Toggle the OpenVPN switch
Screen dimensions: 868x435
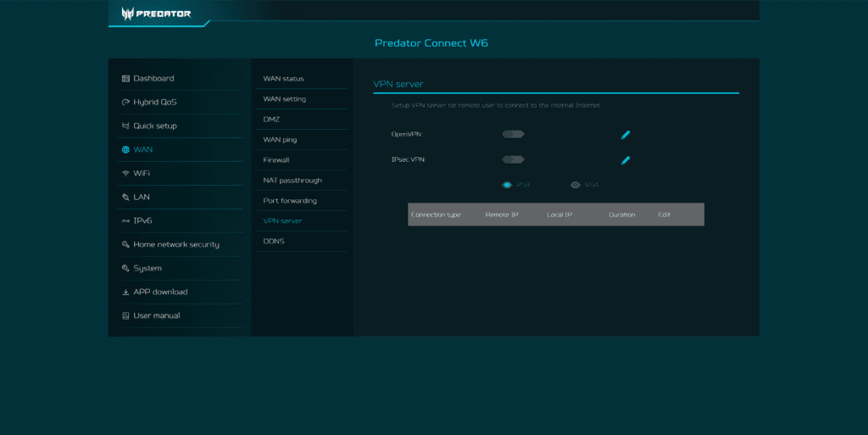[513, 134]
